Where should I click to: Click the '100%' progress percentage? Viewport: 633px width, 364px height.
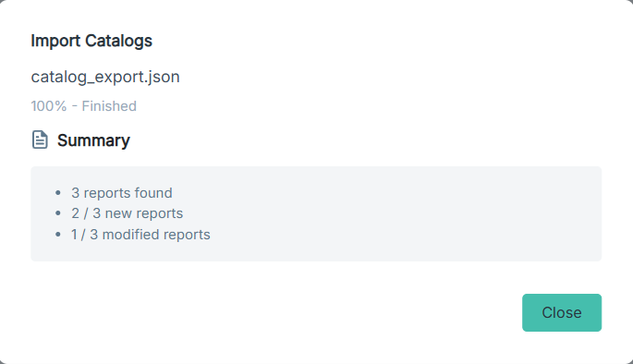pos(49,105)
